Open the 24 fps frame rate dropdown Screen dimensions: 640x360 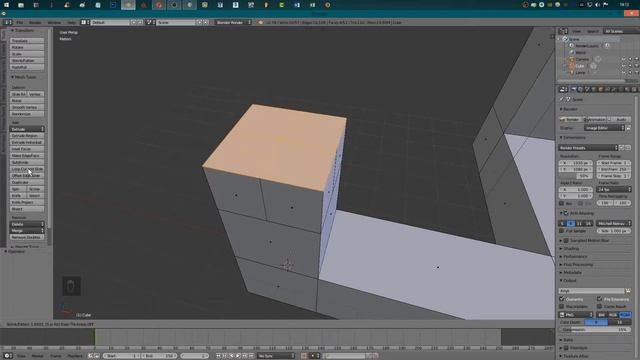(614, 190)
